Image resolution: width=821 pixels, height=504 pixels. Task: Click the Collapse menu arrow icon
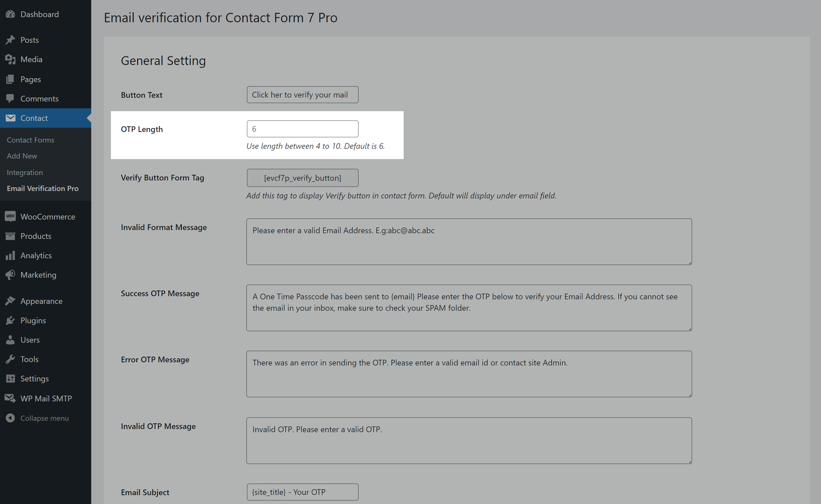click(10, 418)
